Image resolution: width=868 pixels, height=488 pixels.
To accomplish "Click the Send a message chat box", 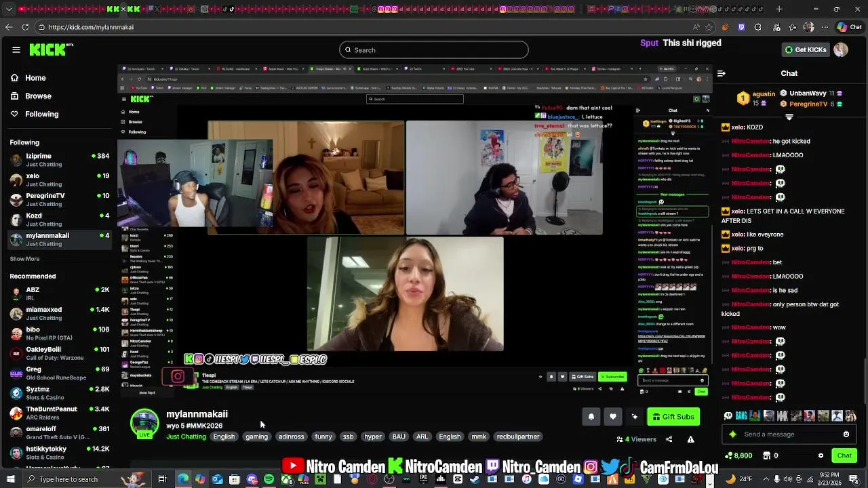I will [x=790, y=434].
